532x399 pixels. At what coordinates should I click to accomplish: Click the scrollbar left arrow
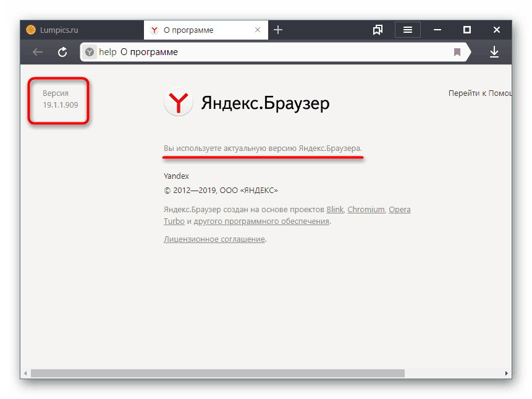25,373
